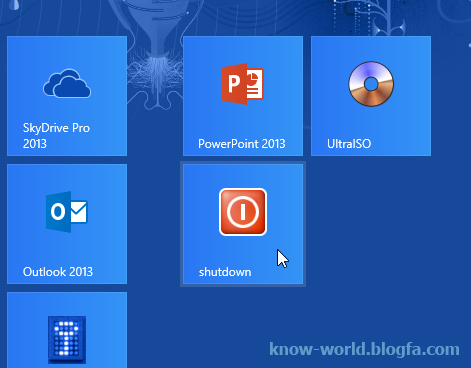This screenshot has height=368, width=471.
Task: Click the "UltraISO" tile label
Action: pyautogui.click(x=349, y=144)
